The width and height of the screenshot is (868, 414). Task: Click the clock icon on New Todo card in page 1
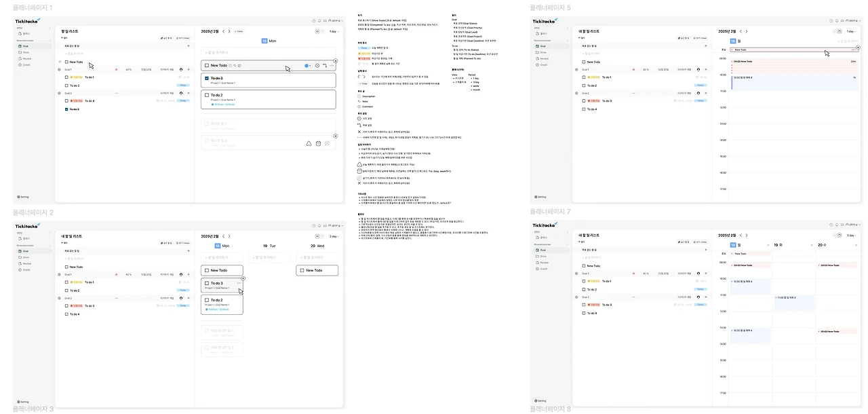pyautogui.click(x=317, y=66)
